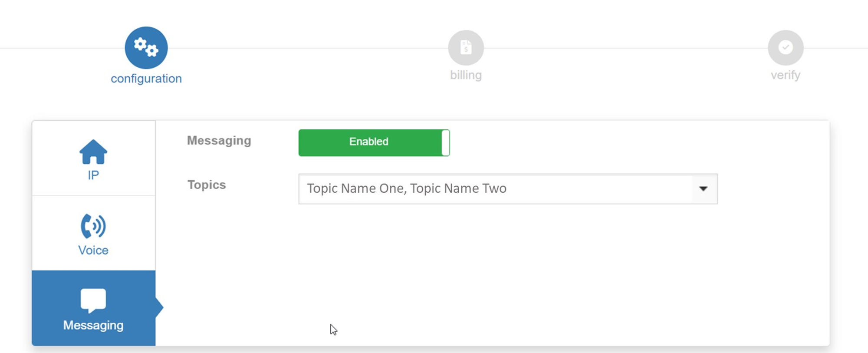Click the Messaging speech bubble icon
Image resolution: width=868 pixels, height=353 pixels.
[x=93, y=300]
